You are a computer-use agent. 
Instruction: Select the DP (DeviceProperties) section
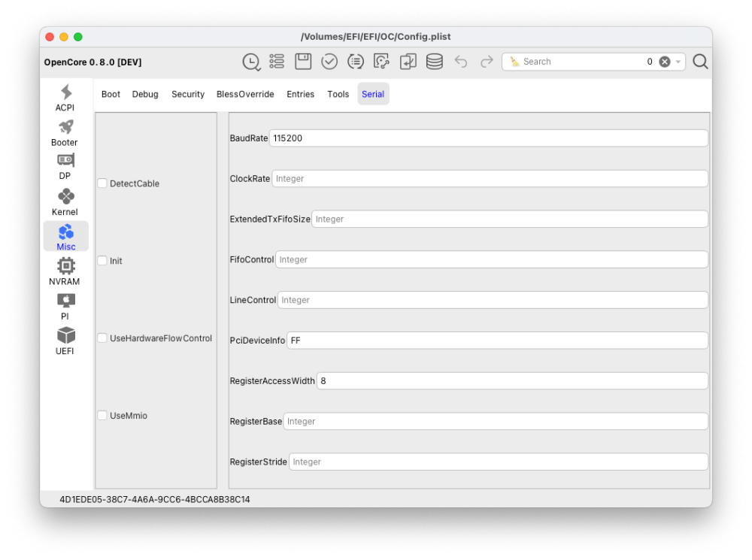(x=65, y=166)
